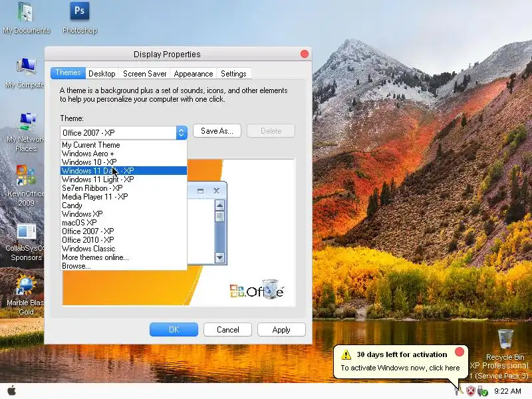Choose the Windows Classic theme
Image resolution: width=532 pixels, height=399 pixels.
pyautogui.click(x=124, y=249)
